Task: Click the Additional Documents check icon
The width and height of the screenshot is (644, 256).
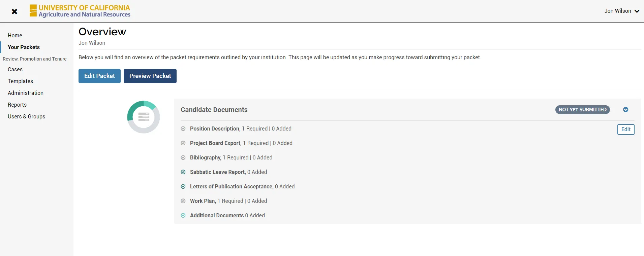Action: (x=183, y=215)
